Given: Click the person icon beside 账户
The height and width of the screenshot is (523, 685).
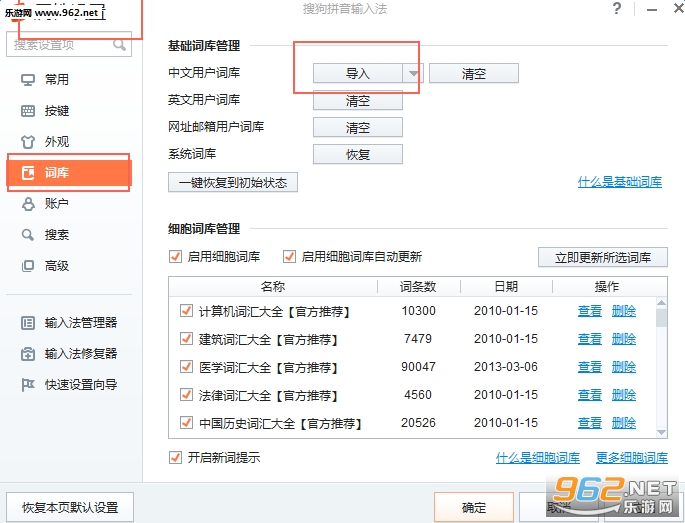Looking at the screenshot, I should 28,204.
